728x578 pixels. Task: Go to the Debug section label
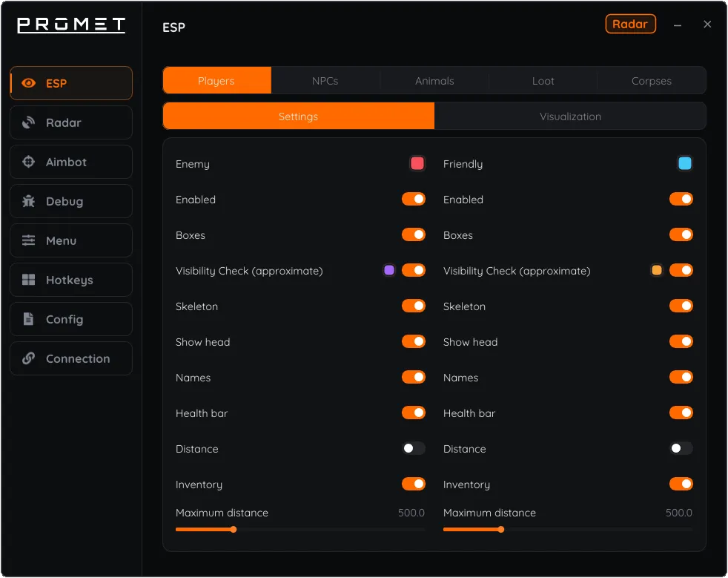[64, 202]
